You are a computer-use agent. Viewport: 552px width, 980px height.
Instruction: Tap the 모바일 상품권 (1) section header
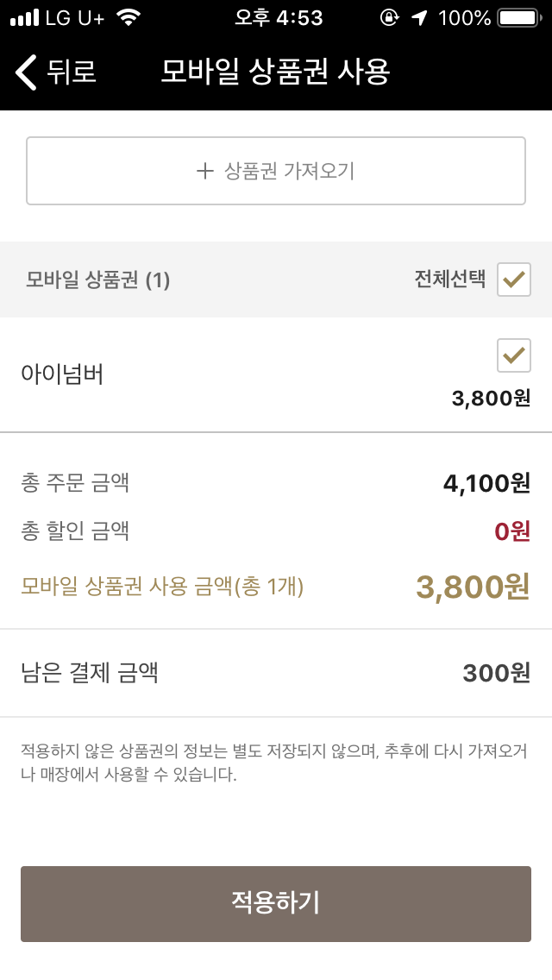tap(97, 280)
